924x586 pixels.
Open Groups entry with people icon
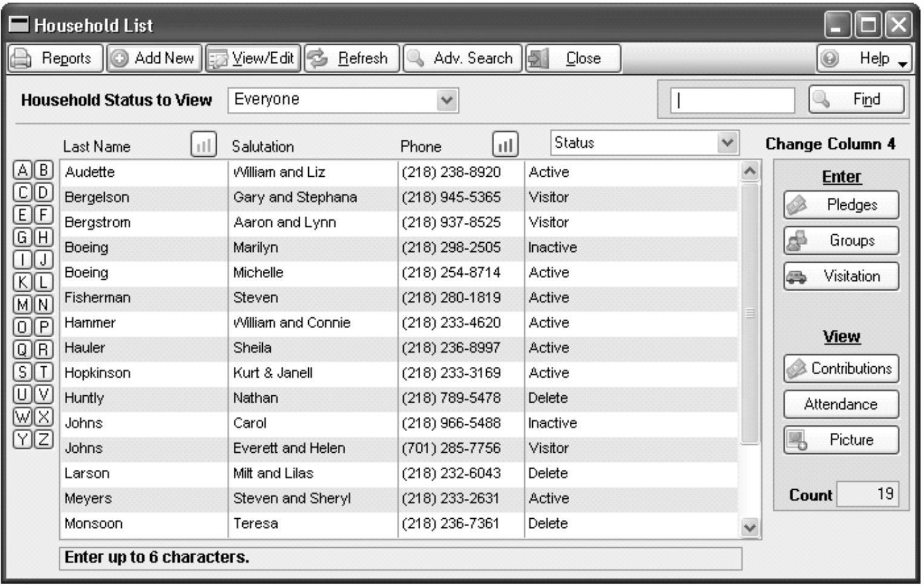point(840,241)
